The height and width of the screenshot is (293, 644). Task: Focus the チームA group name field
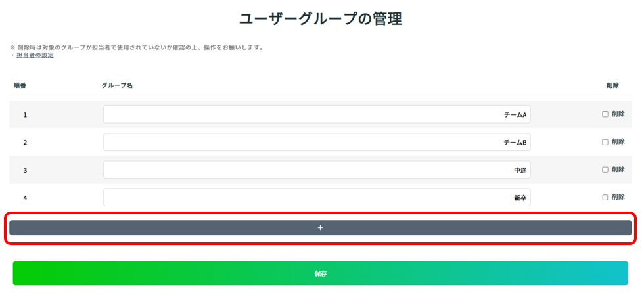(x=316, y=114)
